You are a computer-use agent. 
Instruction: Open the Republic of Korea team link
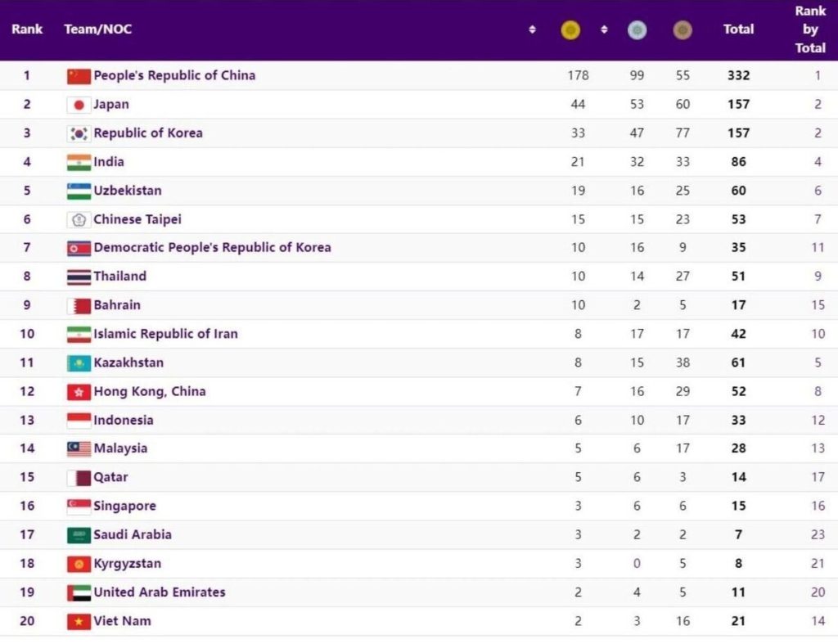(x=148, y=133)
